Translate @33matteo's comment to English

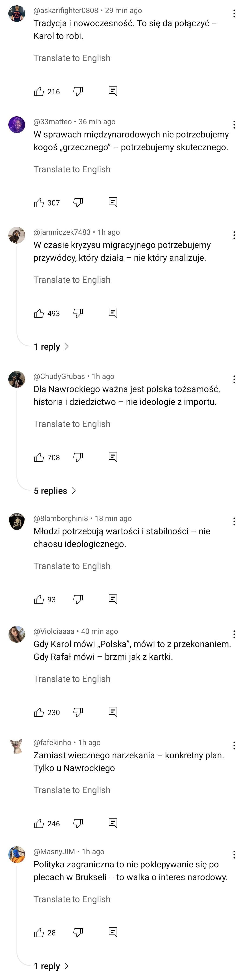pyautogui.click(x=72, y=169)
